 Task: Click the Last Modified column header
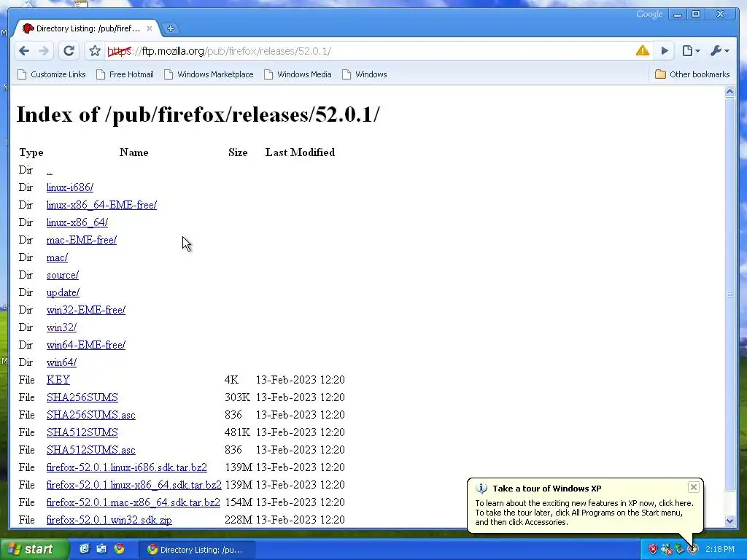click(300, 152)
